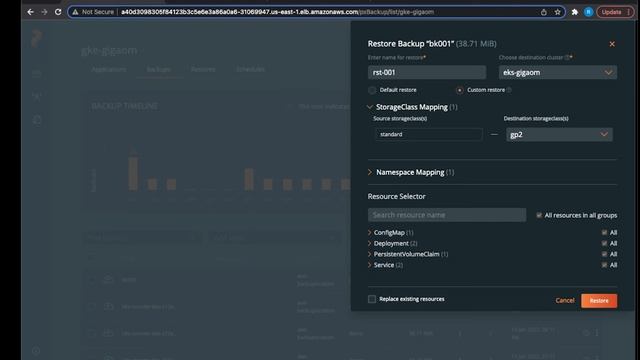This screenshot has height=360, width=640.
Task: Click the share icon in address bar
Action: click(544, 12)
